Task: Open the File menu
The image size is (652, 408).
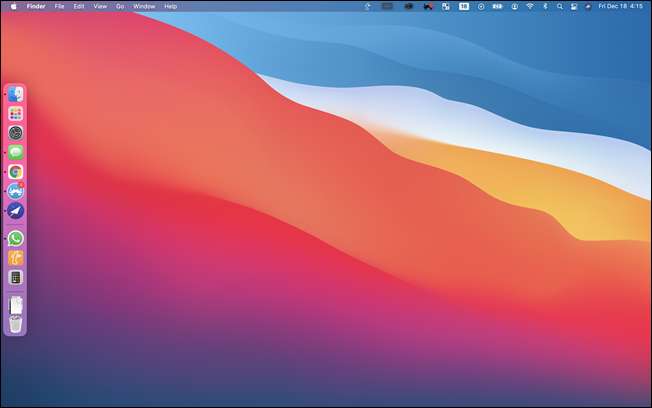Action: tap(60, 6)
